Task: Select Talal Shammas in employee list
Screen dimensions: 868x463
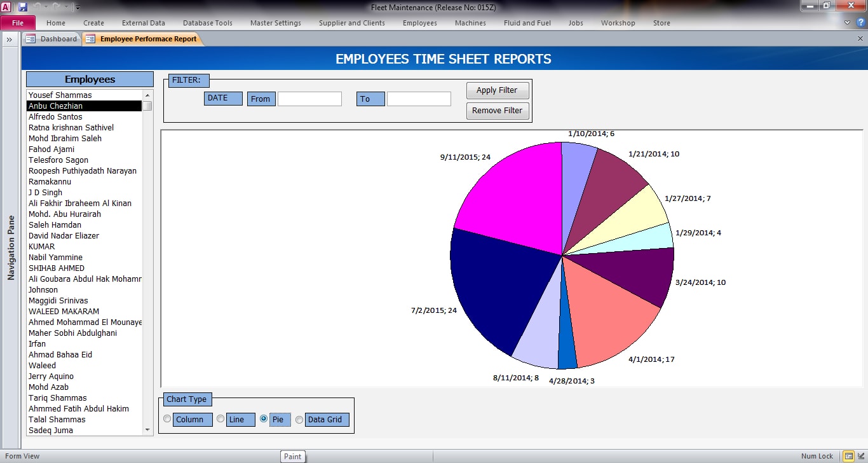Action: coord(85,420)
